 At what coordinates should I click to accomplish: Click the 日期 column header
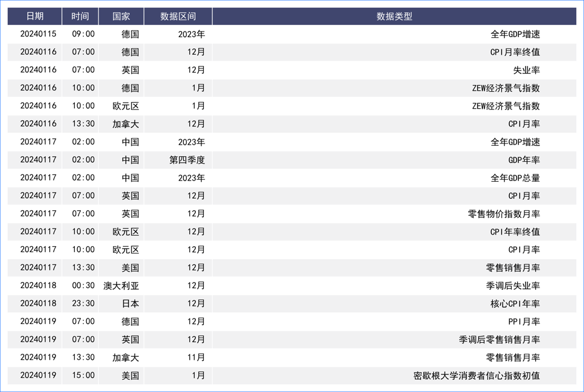click(x=35, y=16)
